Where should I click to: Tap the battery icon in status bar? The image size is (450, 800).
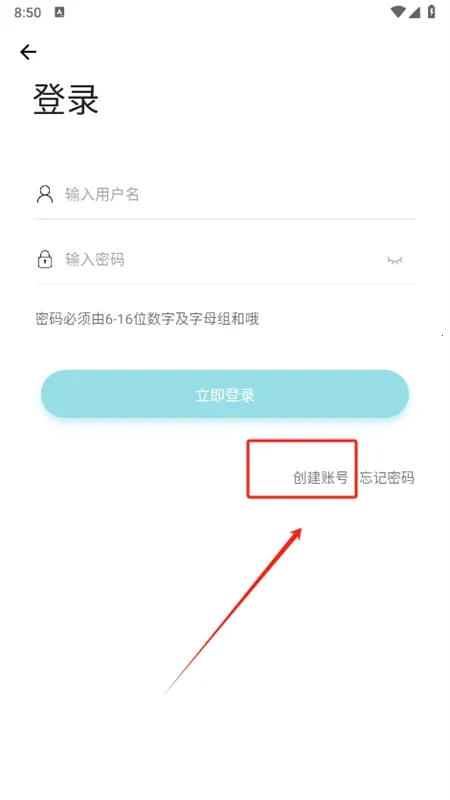pos(432,11)
